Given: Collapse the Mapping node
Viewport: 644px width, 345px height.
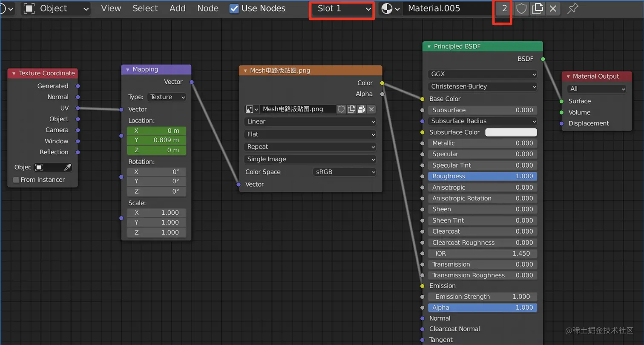Looking at the screenshot, I should click(127, 70).
